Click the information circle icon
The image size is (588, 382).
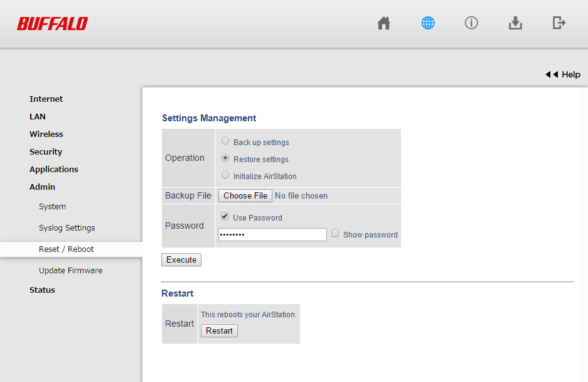[x=471, y=23]
